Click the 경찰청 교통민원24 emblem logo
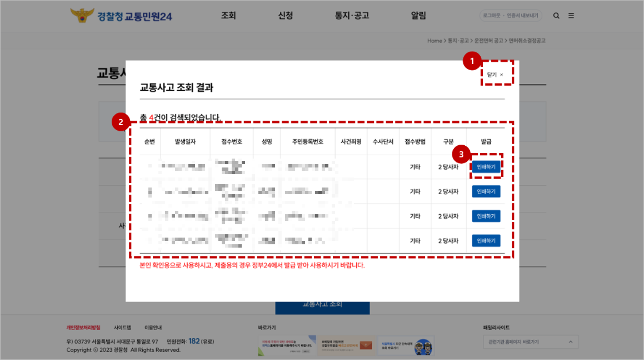 tap(83, 15)
